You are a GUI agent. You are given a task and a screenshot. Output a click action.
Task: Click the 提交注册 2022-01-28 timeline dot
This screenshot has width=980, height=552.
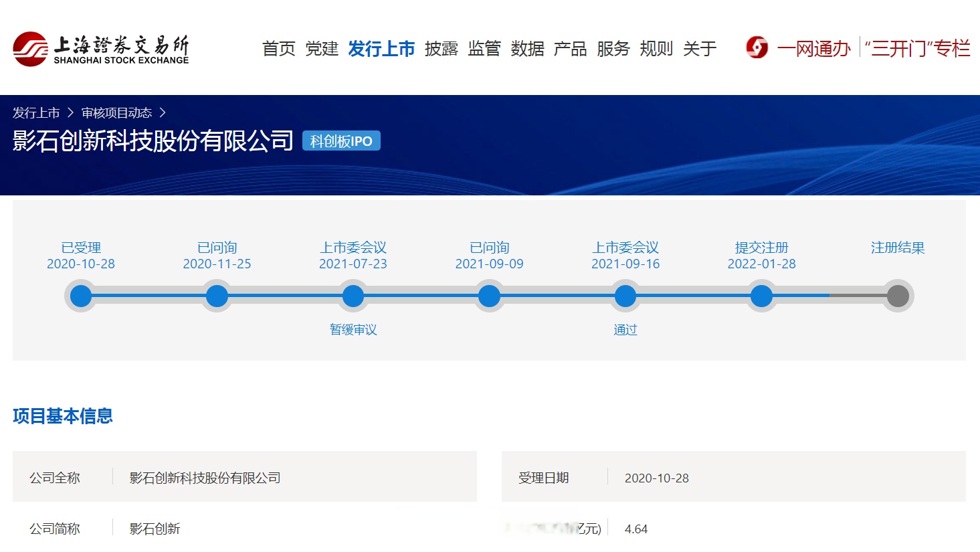pyautogui.click(x=761, y=296)
